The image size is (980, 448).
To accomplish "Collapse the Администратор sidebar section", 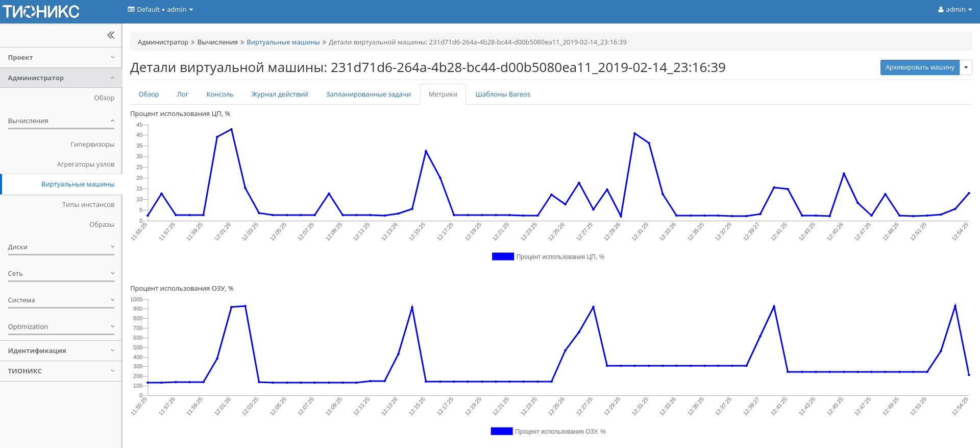I will (61, 78).
